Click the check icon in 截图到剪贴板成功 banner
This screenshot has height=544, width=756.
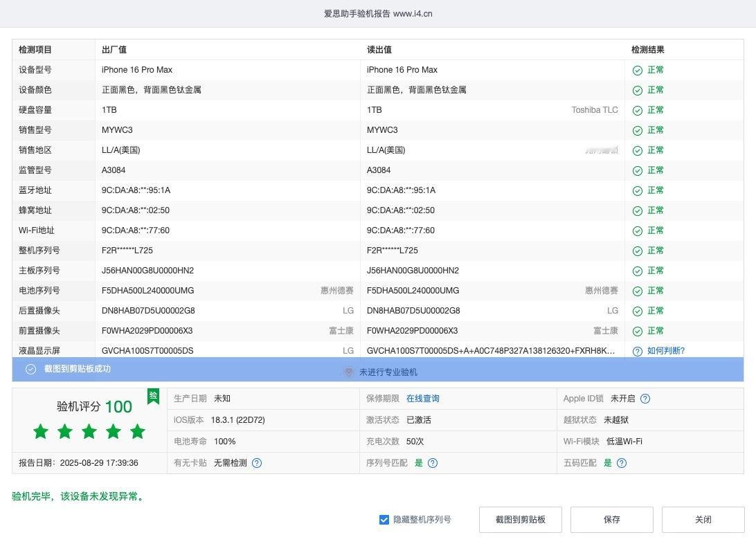point(31,369)
